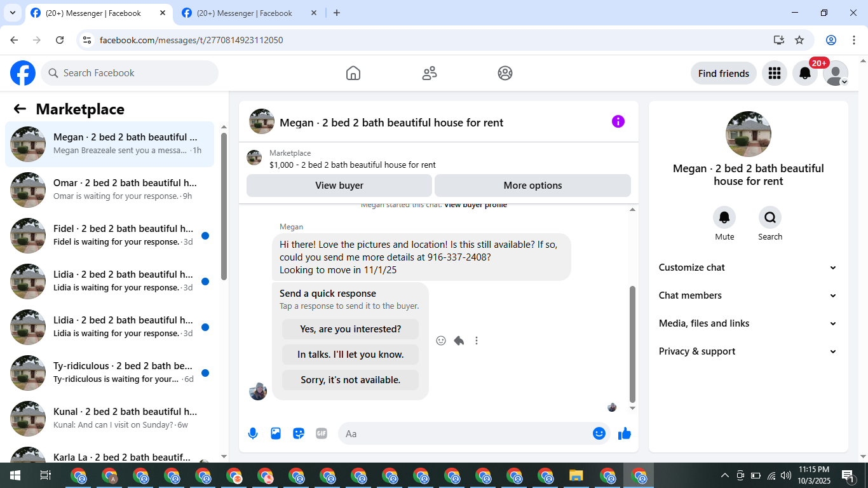Expand Chat members section
The width and height of the screenshot is (868, 488).
pos(748,295)
